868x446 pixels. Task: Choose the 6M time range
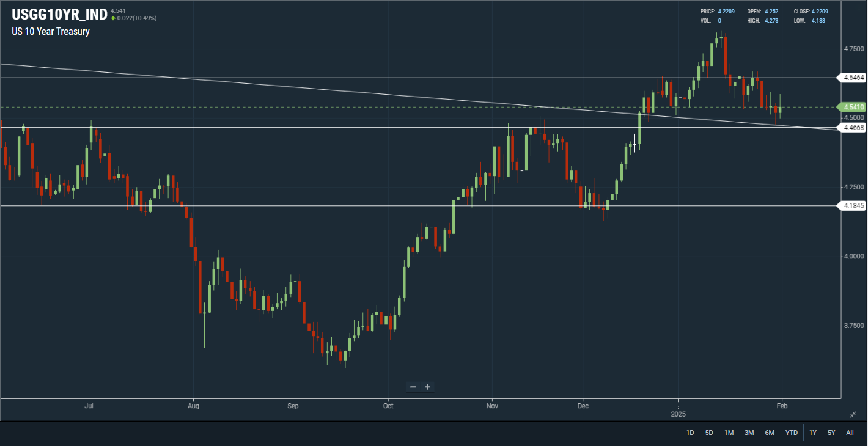point(770,433)
